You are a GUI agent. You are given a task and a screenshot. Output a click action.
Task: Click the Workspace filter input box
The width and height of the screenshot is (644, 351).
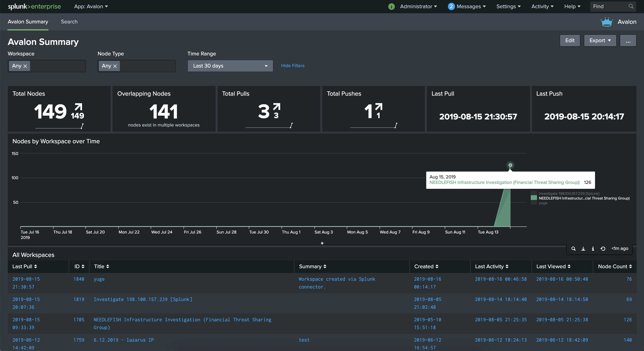tap(47, 66)
